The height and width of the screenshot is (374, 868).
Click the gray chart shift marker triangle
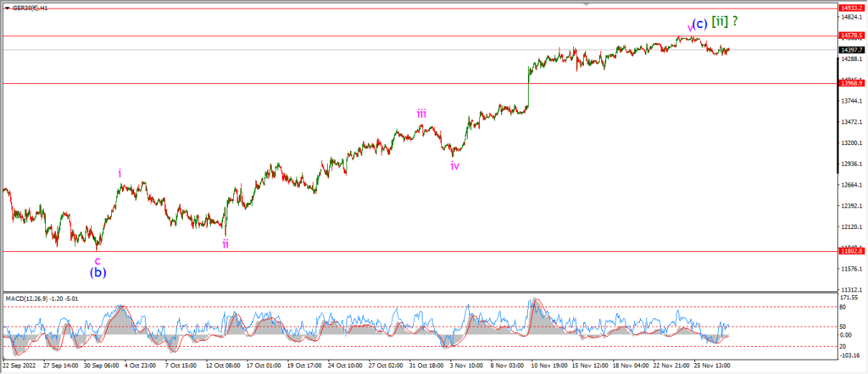587,4
